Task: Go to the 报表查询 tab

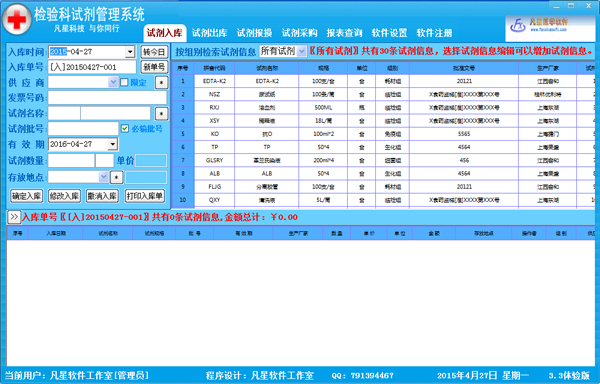Action: tap(344, 33)
